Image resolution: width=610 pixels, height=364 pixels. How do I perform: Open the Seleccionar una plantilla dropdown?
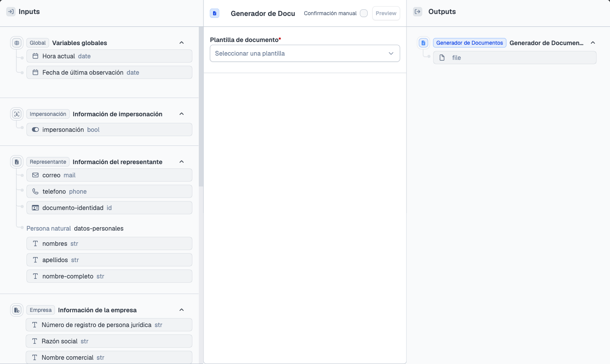[305, 53]
